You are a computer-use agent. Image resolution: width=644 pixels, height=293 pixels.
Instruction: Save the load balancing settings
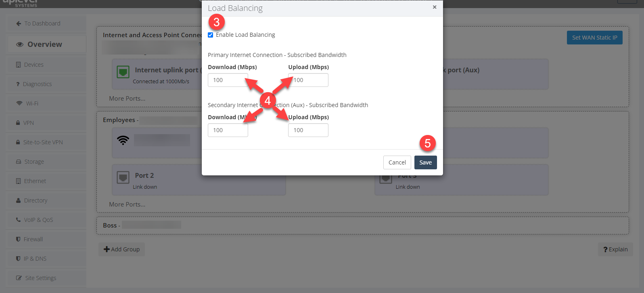coord(425,162)
